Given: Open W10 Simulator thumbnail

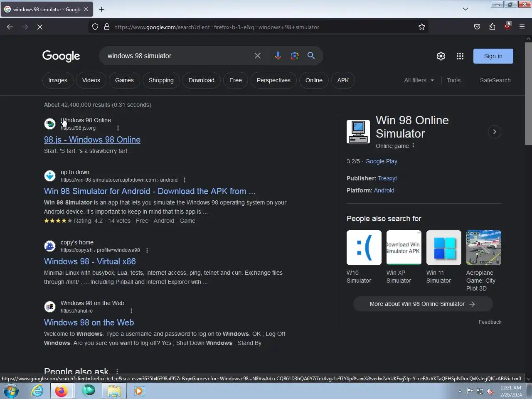Looking at the screenshot, I should coord(364,248).
